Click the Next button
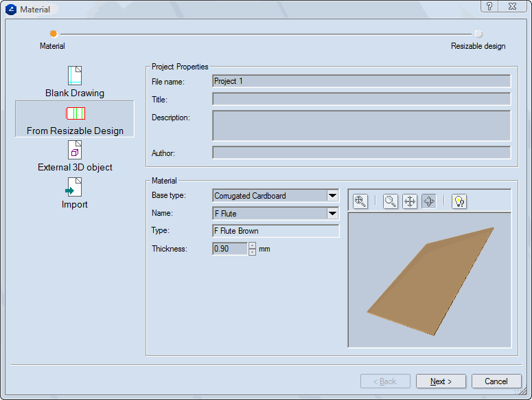Image resolution: width=532 pixels, height=400 pixels. click(441, 381)
